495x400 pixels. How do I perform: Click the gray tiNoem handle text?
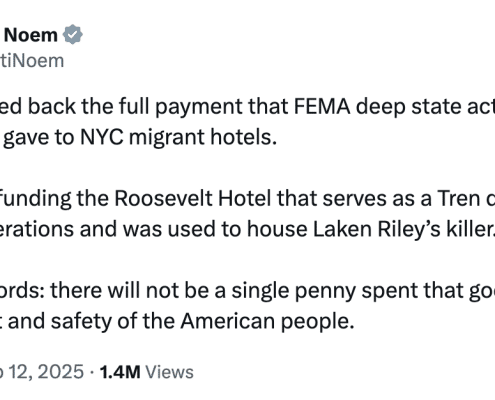32,61
